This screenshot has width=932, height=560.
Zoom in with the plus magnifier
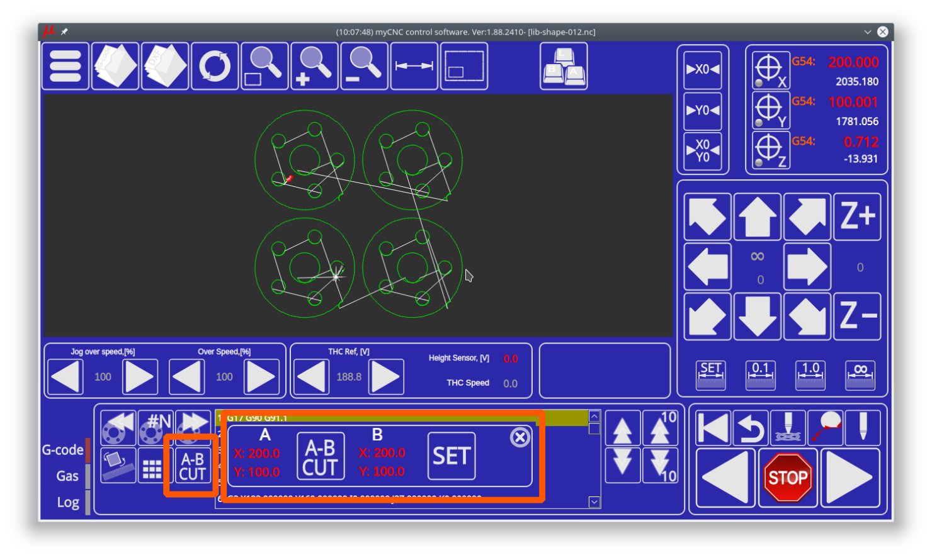314,66
